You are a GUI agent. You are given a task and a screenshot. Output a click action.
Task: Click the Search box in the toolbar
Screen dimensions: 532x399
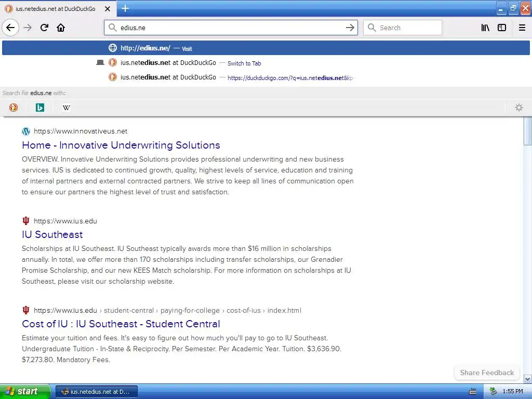pos(403,28)
